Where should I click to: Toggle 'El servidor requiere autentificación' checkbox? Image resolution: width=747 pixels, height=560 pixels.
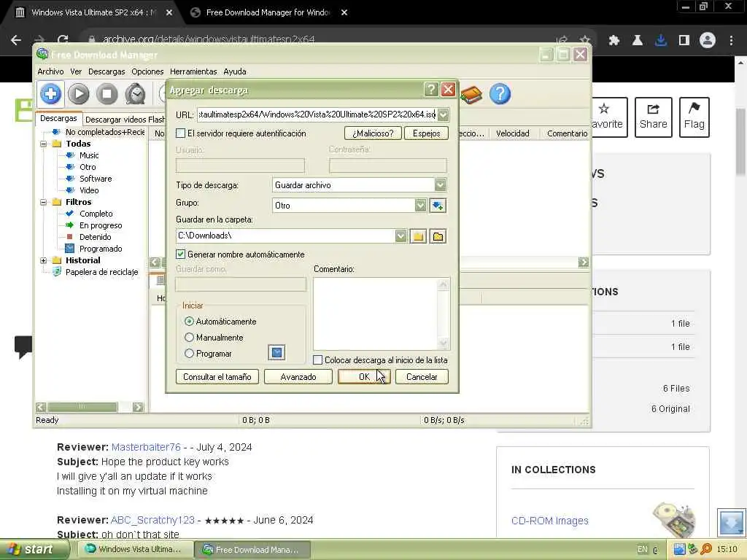181,133
